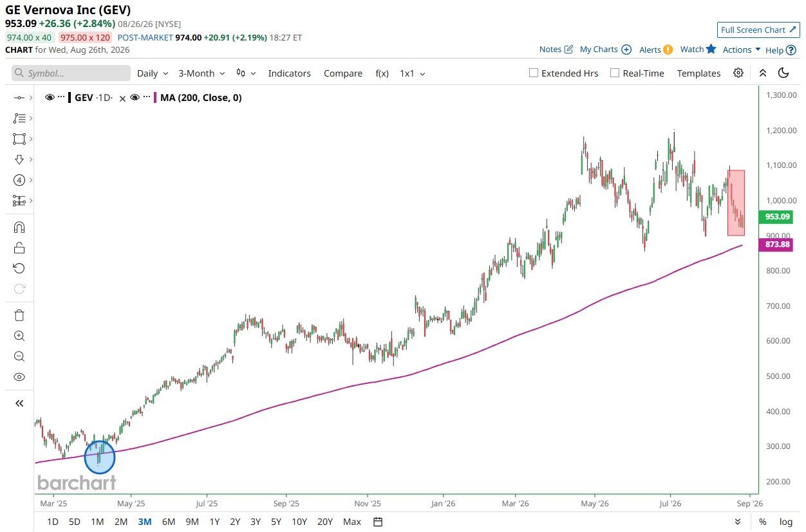Click the Symbol search field
Viewport: 806px width, 532px height.
(x=71, y=73)
